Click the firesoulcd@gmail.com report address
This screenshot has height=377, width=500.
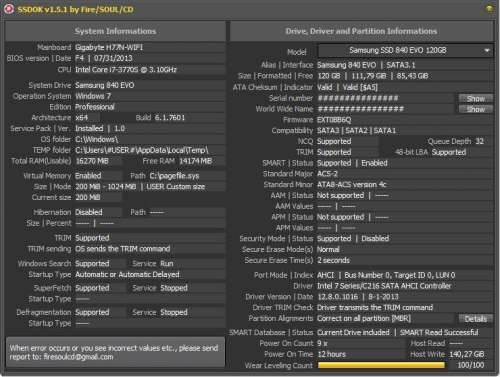coord(78,357)
